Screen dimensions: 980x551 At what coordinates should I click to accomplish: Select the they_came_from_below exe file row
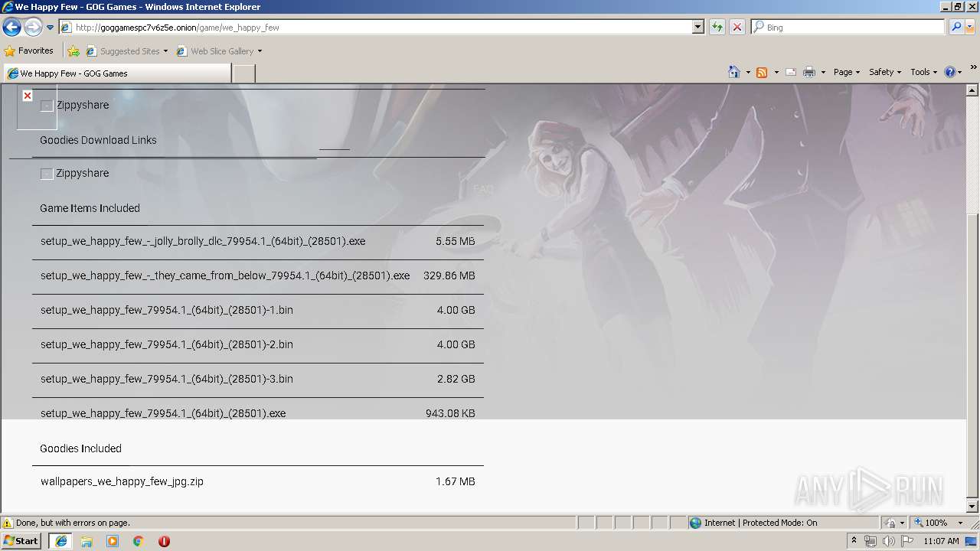tap(258, 276)
